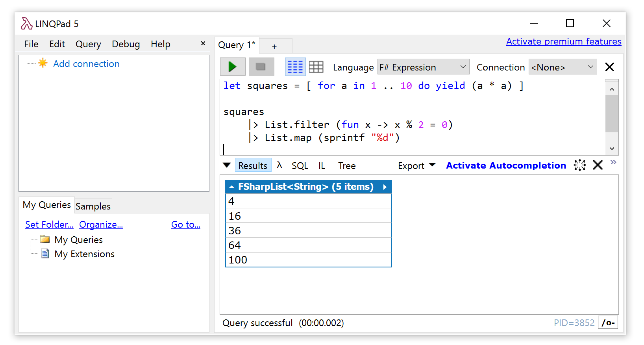Click the result row with value 100

click(x=308, y=260)
